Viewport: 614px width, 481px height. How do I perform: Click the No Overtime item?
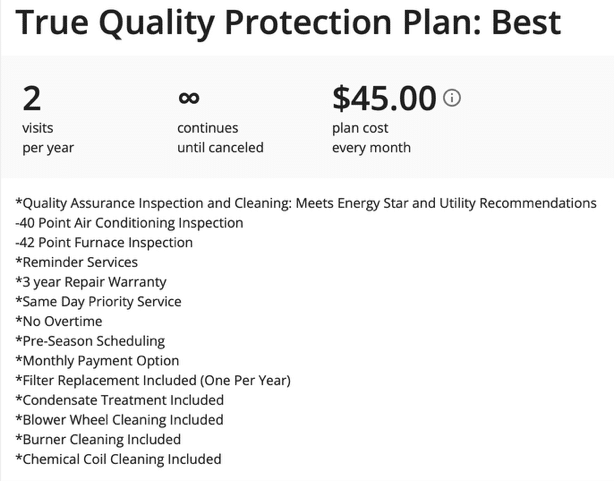click(59, 321)
